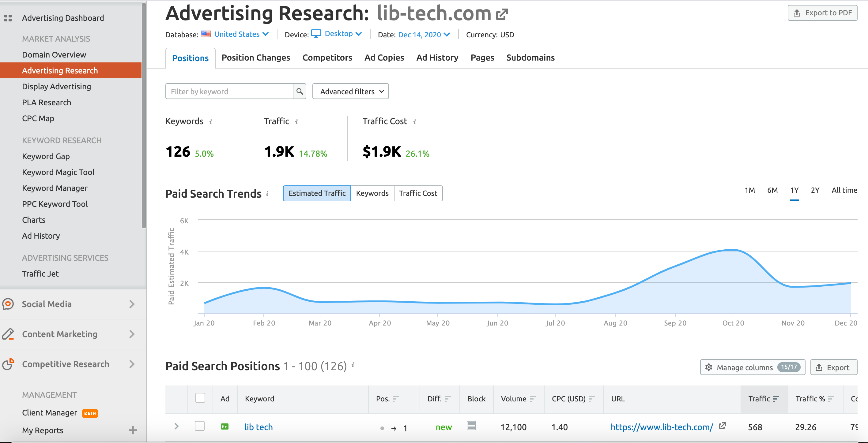Sort by Traffic column sort icon
The height and width of the screenshot is (443, 868).
coord(776,399)
